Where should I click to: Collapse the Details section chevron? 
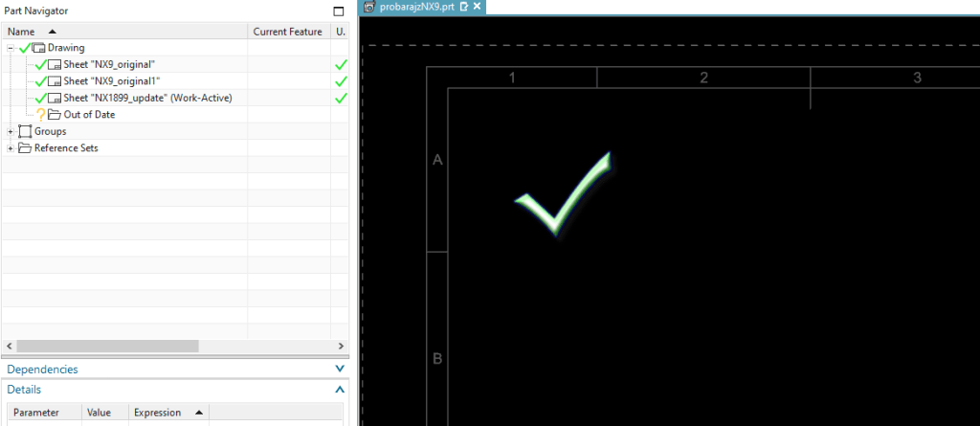(x=340, y=389)
